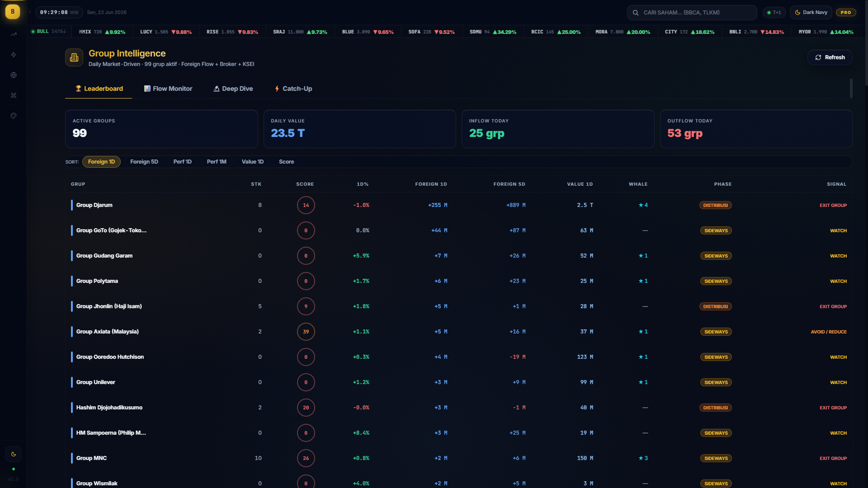Screen dimensions: 868x488
Task: Open the Hashim Djojohadikusumo row
Action: [458, 408]
